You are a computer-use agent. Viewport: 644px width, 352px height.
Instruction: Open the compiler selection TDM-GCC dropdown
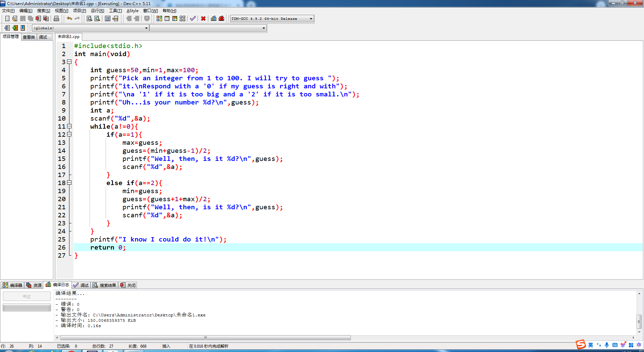point(272,18)
